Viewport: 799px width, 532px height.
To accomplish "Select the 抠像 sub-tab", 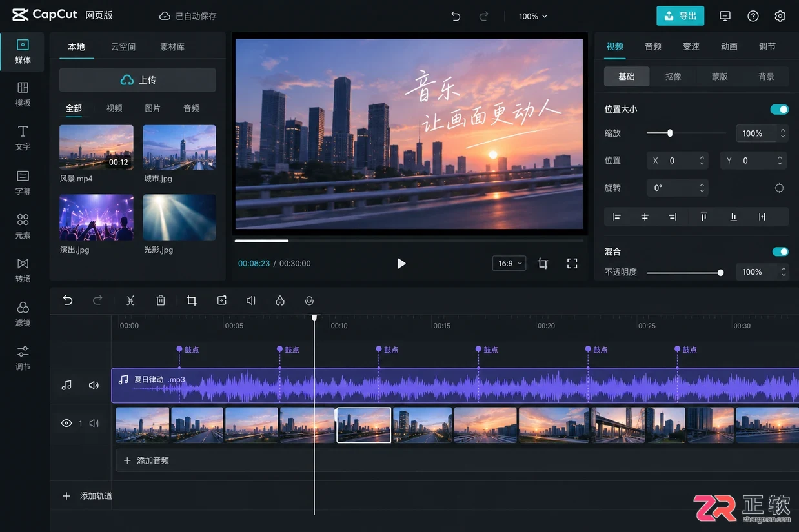I will (673, 76).
